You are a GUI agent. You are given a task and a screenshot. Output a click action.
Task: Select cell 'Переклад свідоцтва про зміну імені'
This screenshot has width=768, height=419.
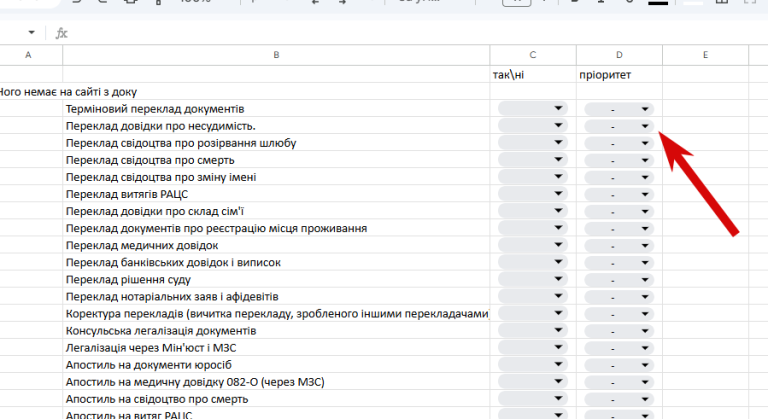276,177
